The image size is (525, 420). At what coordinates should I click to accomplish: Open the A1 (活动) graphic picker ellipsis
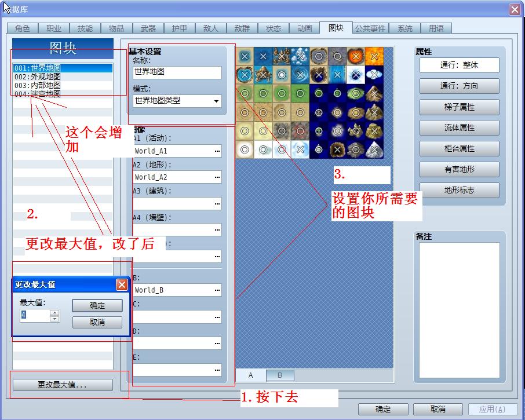(x=217, y=151)
